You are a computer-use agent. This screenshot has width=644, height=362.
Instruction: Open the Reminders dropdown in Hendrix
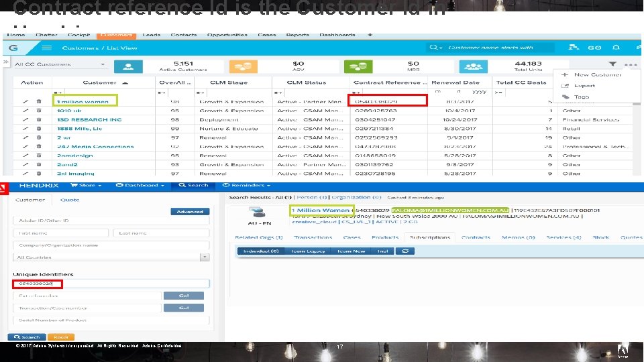pos(246,185)
